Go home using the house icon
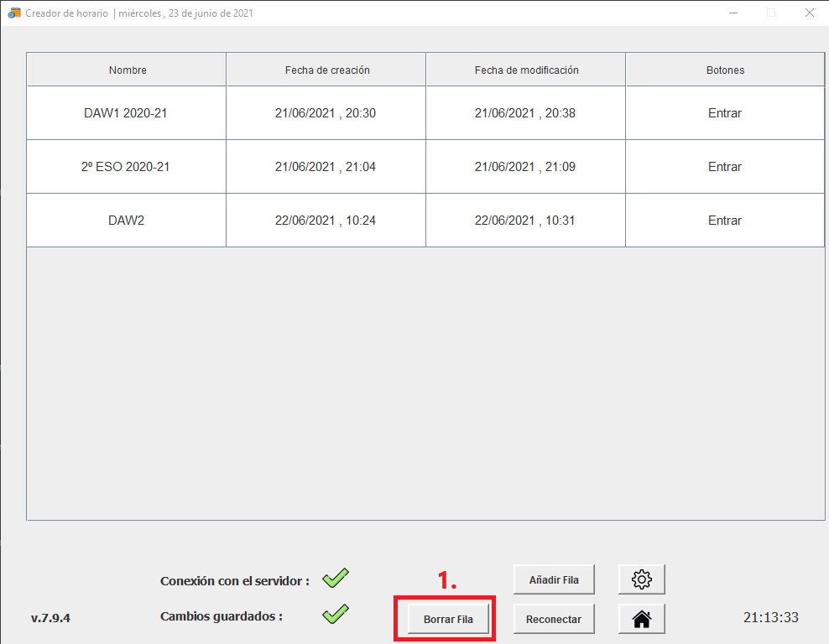 (641, 619)
